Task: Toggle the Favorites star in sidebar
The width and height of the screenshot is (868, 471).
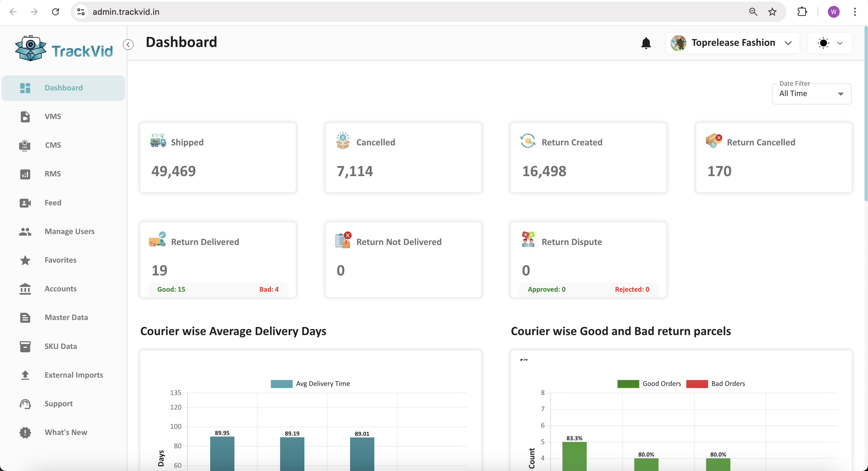Action: tap(25, 260)
